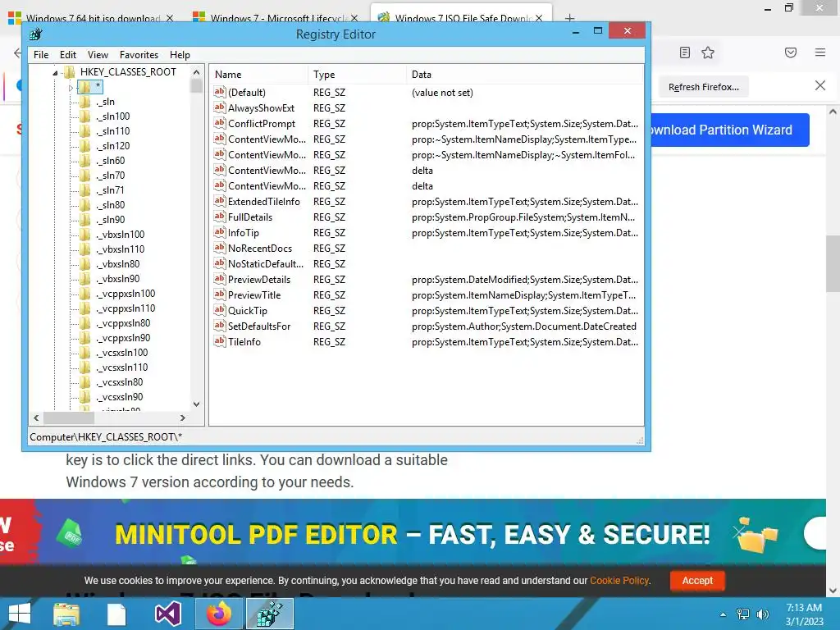The width and height of the screenshot is (840, 630).
Task: Open the Favorites menu
Action: tap(139, 55)
